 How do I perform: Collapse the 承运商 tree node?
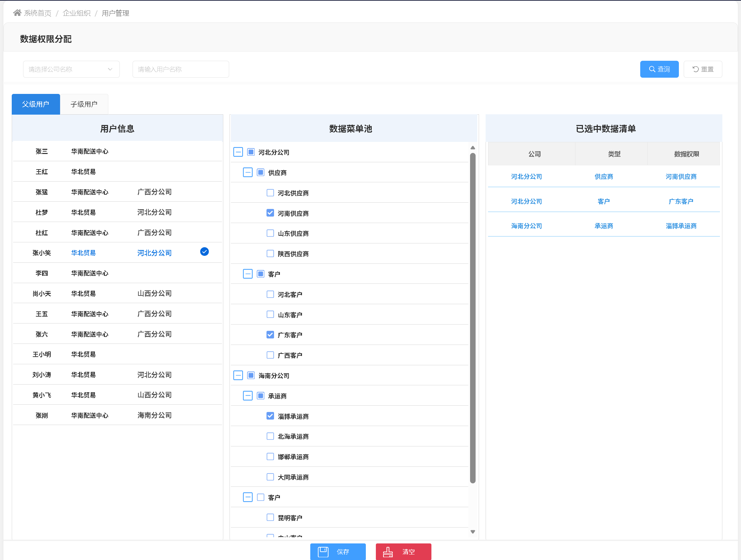tap(248, 396)
